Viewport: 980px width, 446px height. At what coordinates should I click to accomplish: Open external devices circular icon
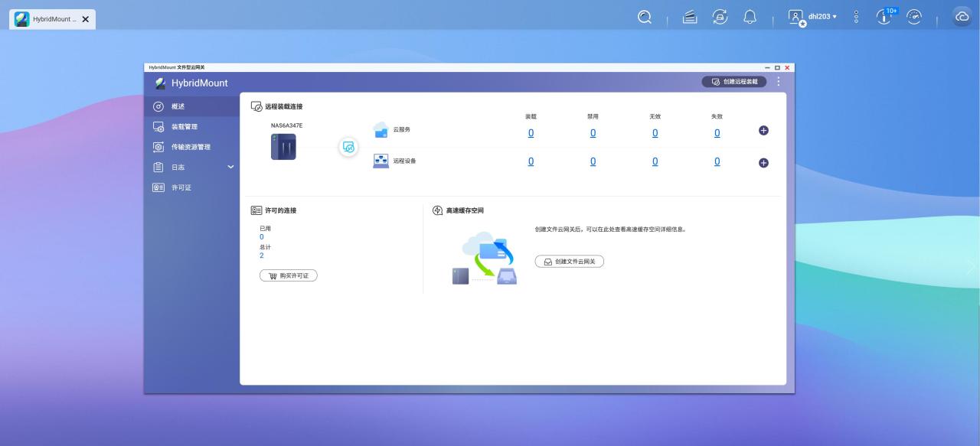[x=720, y=16]
